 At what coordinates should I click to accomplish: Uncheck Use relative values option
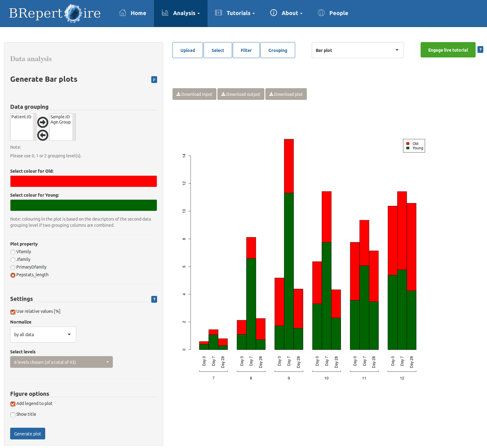click(13, 312)
